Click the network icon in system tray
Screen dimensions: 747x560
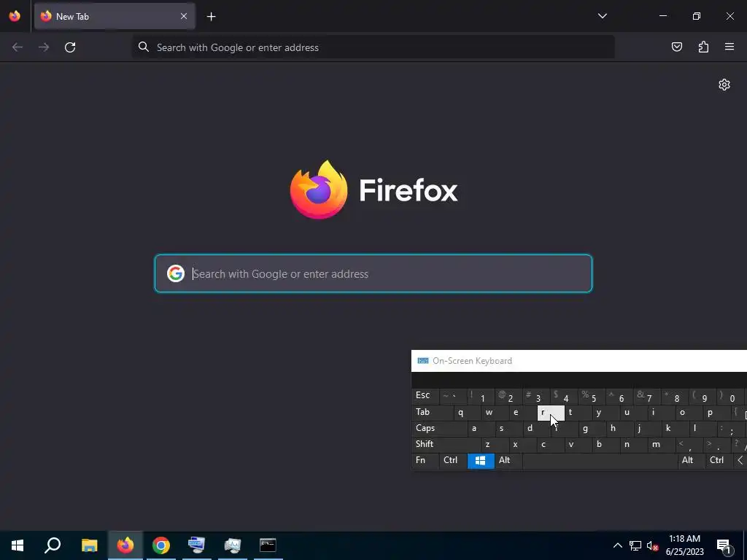tap(635, 545)
